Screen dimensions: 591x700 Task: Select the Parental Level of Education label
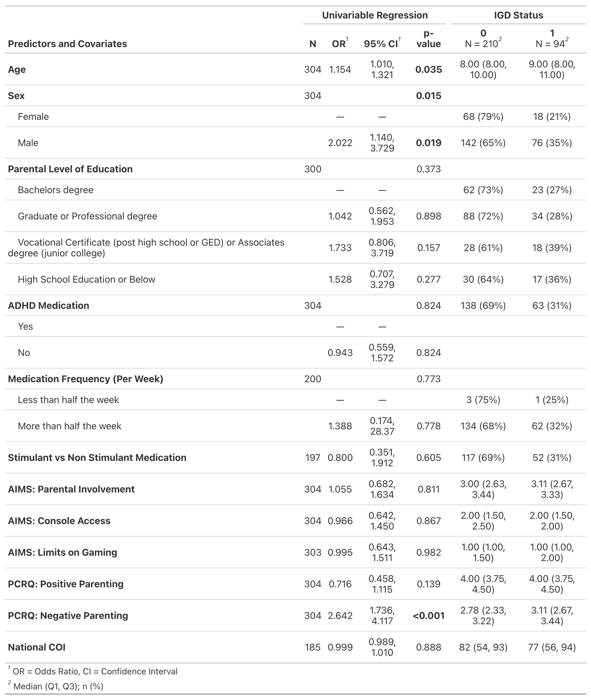(x=70, y=169)
